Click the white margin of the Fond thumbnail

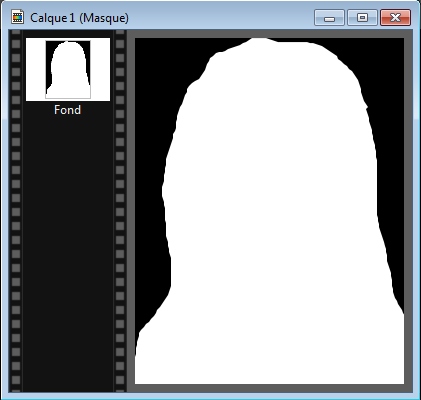(x=35, y=69)
